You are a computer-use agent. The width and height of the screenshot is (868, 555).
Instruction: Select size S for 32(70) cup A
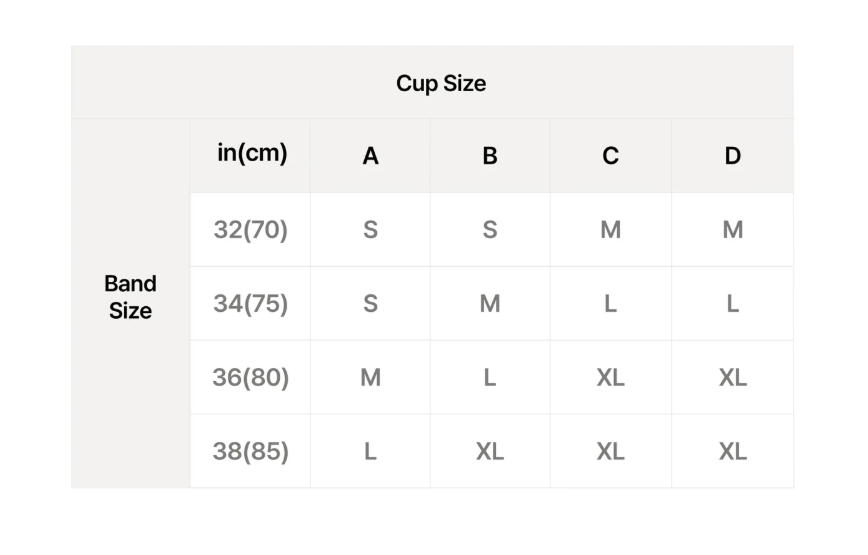(x=370, y=230)
